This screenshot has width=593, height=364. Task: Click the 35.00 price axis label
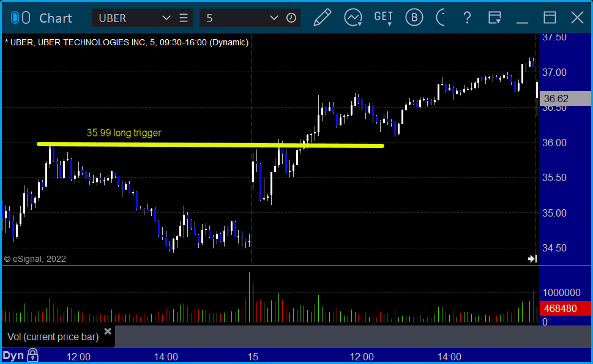tap(554, 213)
